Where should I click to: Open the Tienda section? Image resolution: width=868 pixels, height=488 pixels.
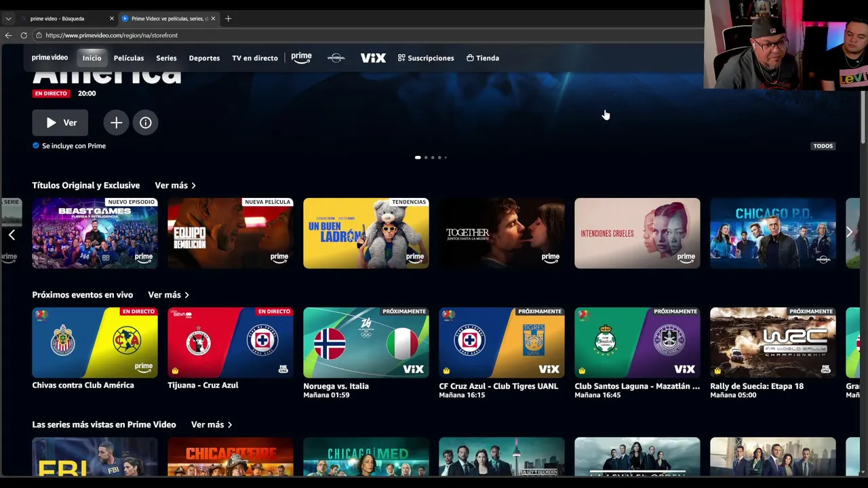point(483,58)
